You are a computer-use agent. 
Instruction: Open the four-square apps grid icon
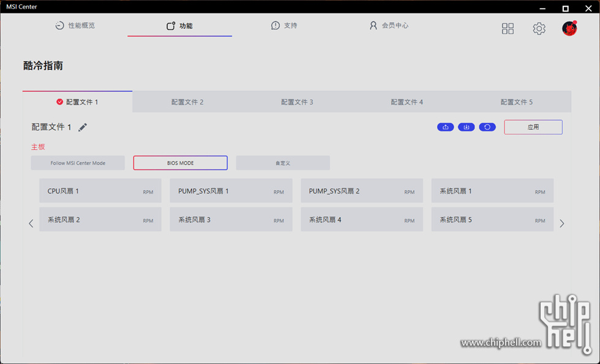click(x=508, y=29)
